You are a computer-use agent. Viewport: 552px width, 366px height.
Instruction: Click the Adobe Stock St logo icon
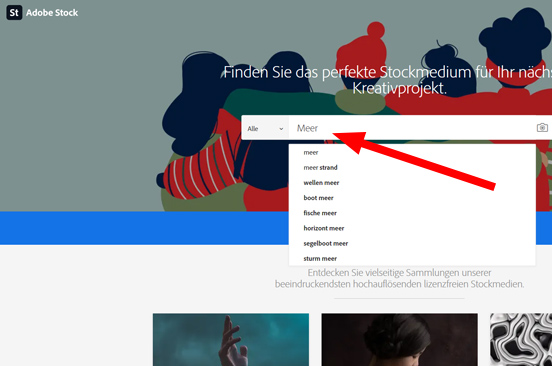click(14, 13)
